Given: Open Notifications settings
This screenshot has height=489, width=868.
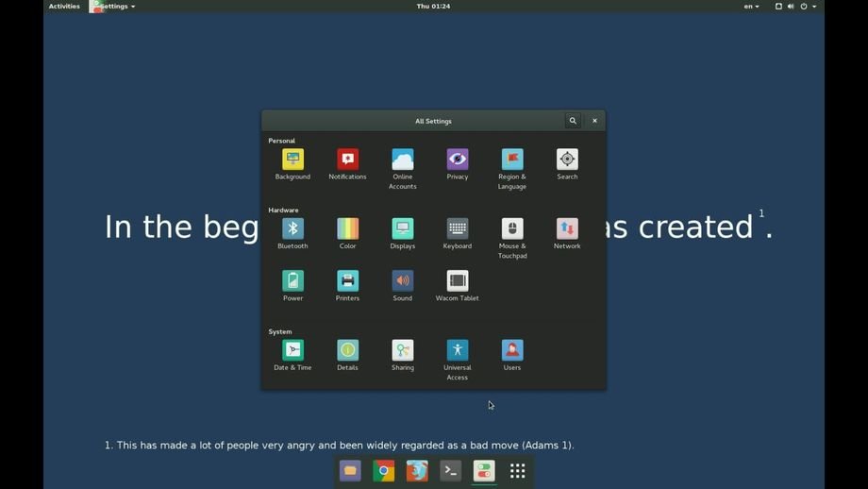Looking at the screenshot, I should click(x=347, y=160).
